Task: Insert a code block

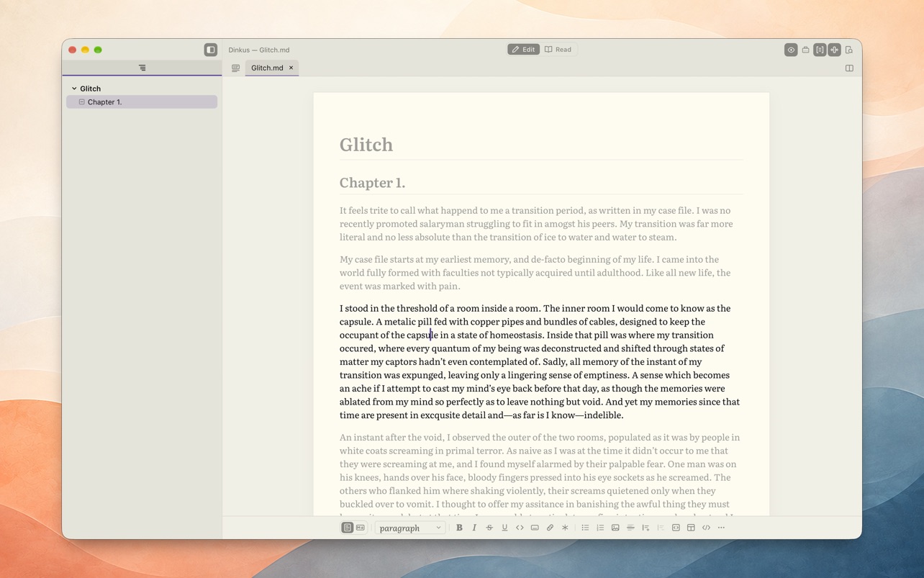Action: click(676, 528)
